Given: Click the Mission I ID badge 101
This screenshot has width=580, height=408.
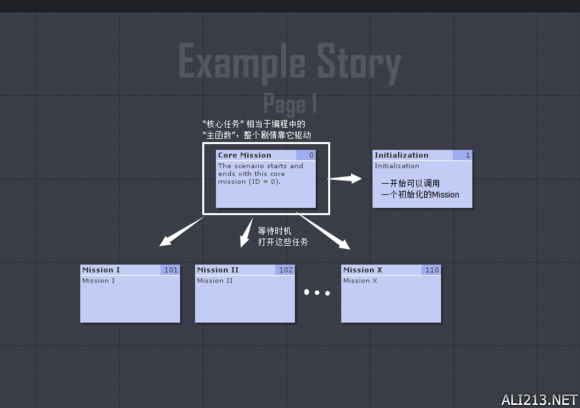Looking at the screenshot, I should [171, 270].
